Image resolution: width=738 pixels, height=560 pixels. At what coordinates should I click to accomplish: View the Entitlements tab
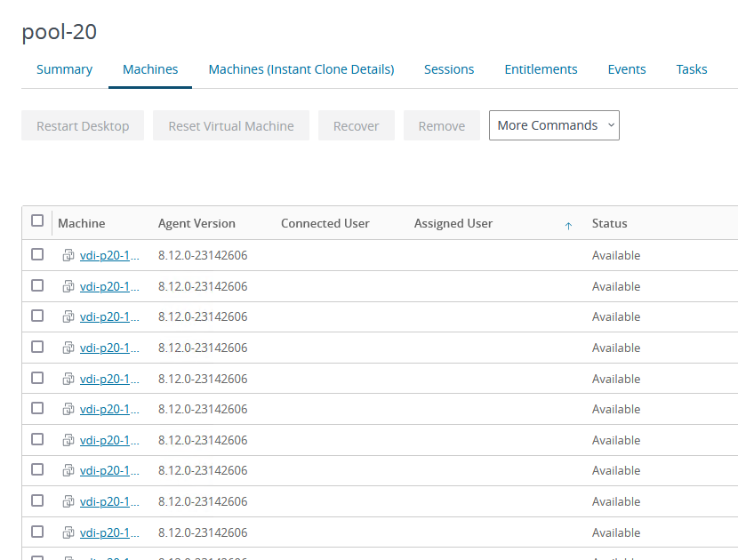point(541,69)
